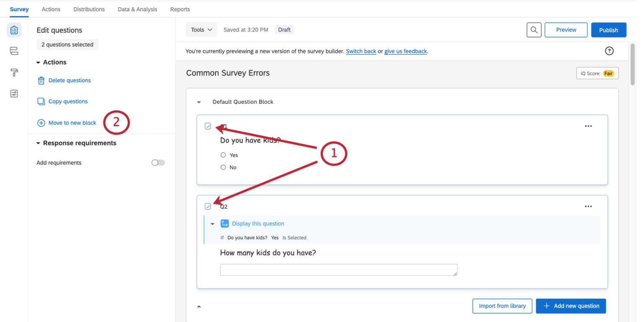Collapse the Default Question Block
This screenshot has height=322, width=644.
199,102
